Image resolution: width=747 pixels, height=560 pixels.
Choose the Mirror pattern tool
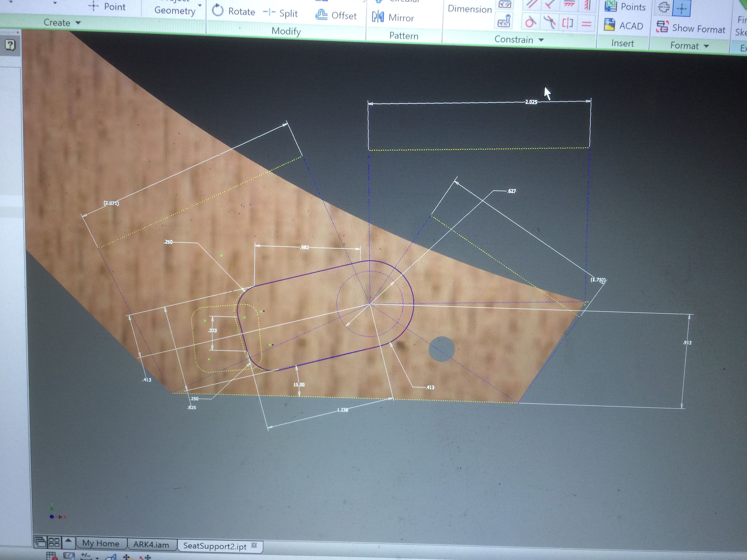[393, 17]
